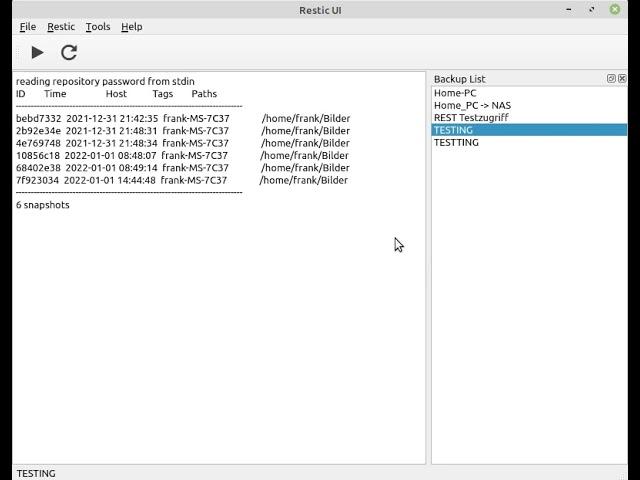
Task: Click snapshot ID 4e769748
Action: pos(38,143)
